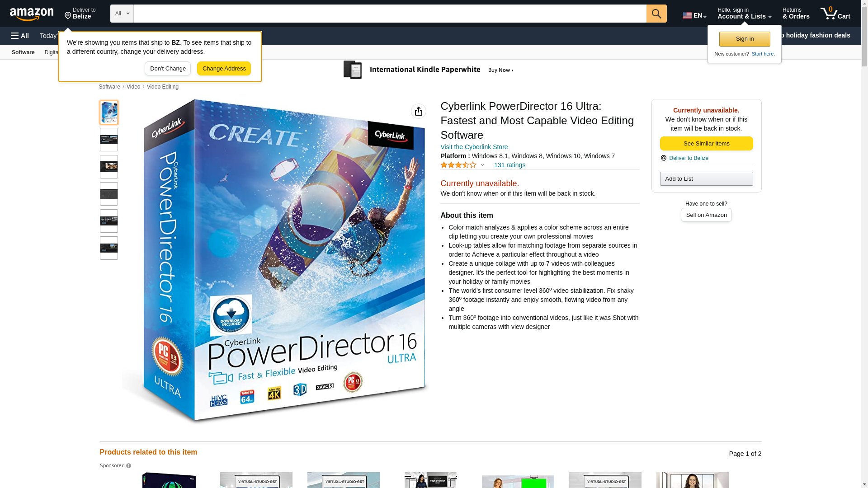This screenshot has height=488, width=868.
Task: Click the Deliver to Belize location icon
Action: (68, 16)
